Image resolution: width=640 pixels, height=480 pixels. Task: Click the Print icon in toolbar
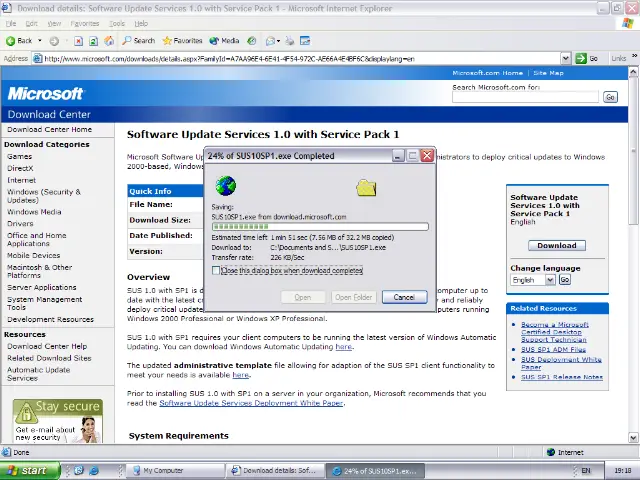tap(289, 41)
